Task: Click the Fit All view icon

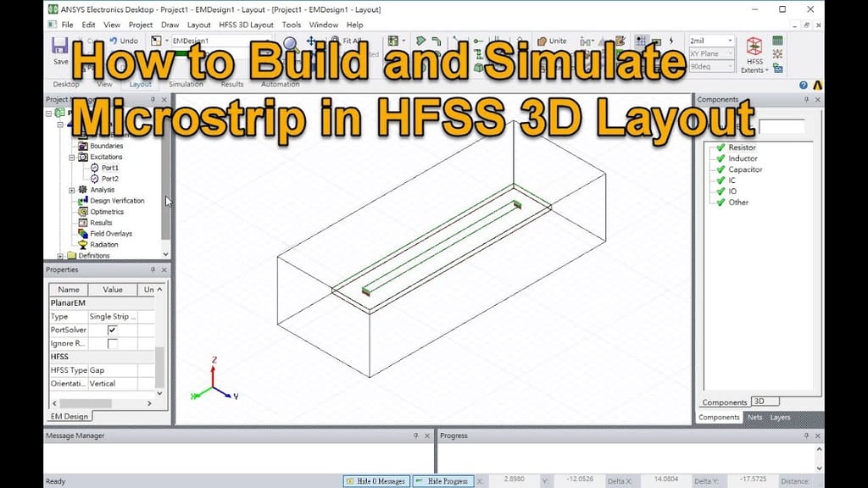Action: tap(335, 39)
